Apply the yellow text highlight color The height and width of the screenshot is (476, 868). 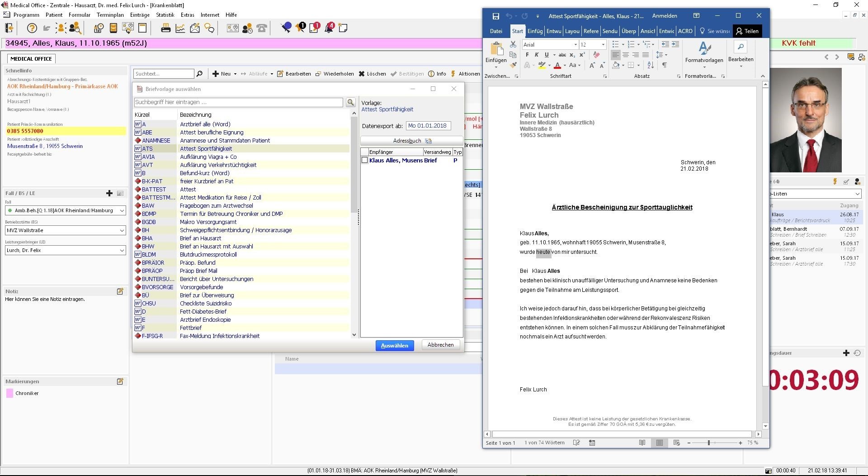[542, 65]
